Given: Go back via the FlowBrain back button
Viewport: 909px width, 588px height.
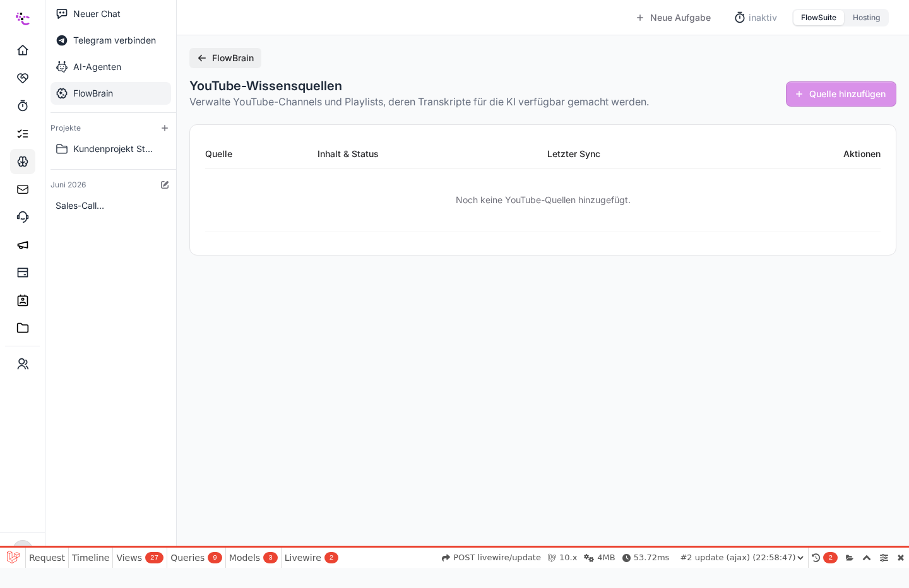Looking at the screenshot, I should (225, 58).
